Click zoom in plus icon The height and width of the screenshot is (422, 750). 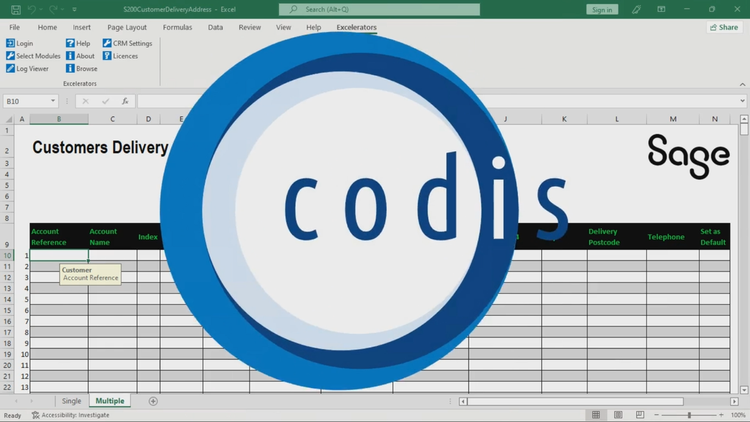(x=721, y=415)
